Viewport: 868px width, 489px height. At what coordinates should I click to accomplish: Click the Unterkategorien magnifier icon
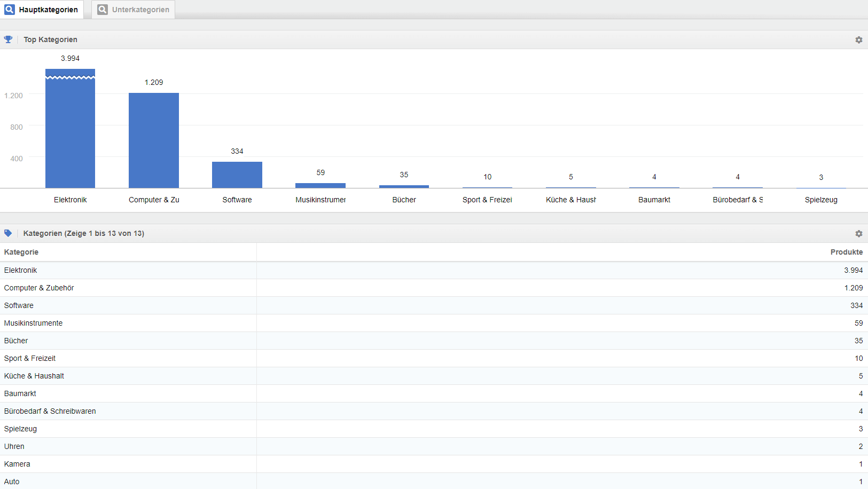(x=103, y=10)
